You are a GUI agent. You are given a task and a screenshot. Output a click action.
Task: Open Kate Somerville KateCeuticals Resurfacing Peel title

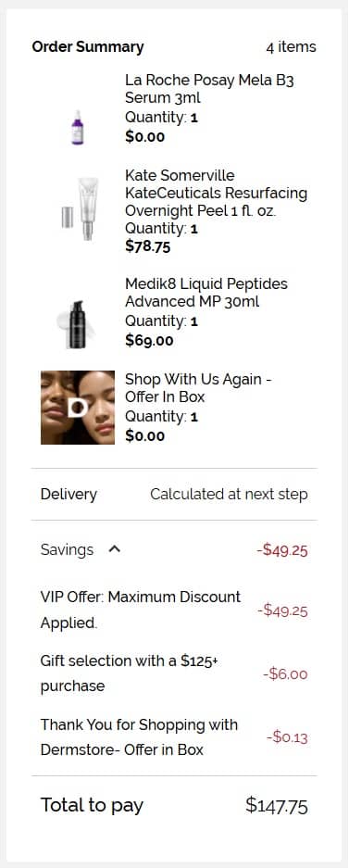(217, 194)
